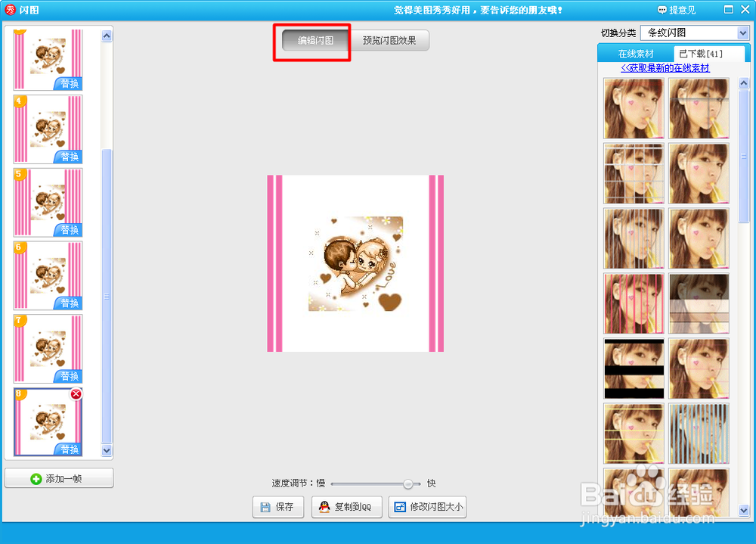The width and height of the screenshot is (756, 544).
Task: Click 替换 on frame 5
Action: pyautogui.click(x=69, y=230)
